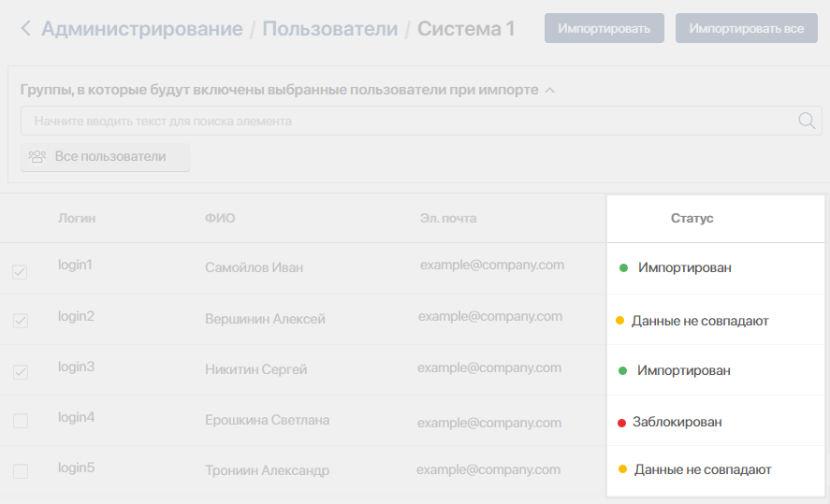Open the Администрирование breadcrumb

142,29
